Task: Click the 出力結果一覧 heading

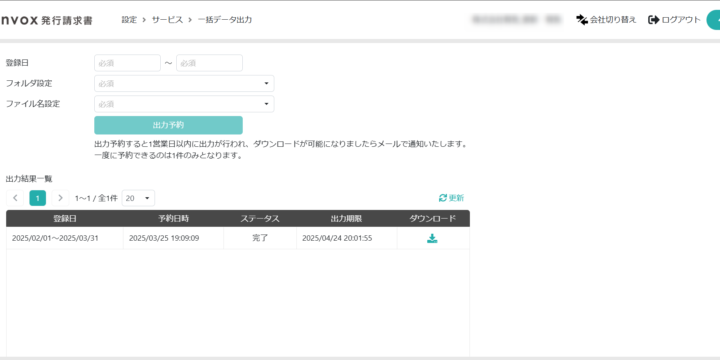Action: 29,179
